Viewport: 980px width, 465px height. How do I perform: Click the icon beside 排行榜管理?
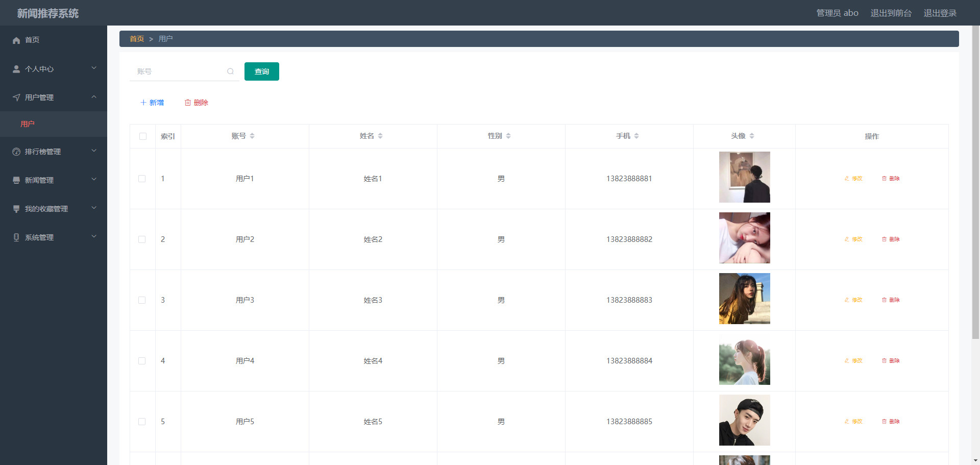pyautogui.click(x=16, y=152)
